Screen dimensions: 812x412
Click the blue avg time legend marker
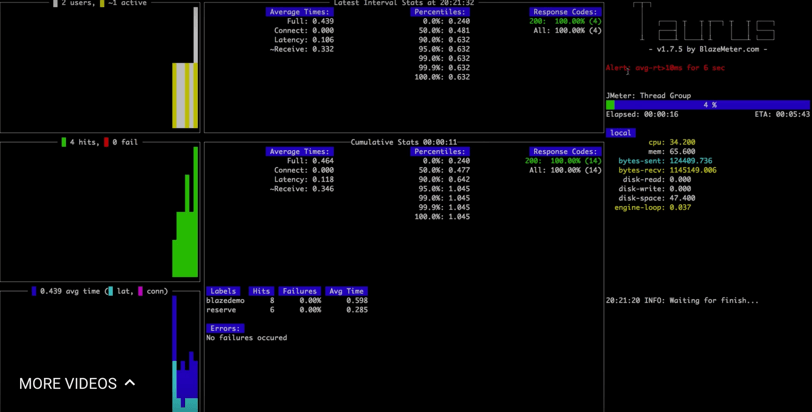pos(33,291)
